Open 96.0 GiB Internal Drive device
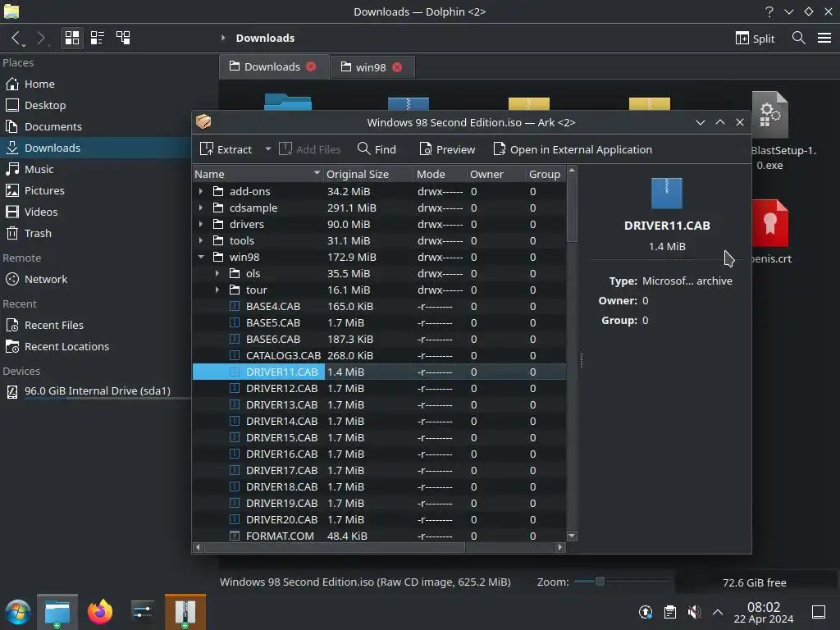 [x=97, y=391]
